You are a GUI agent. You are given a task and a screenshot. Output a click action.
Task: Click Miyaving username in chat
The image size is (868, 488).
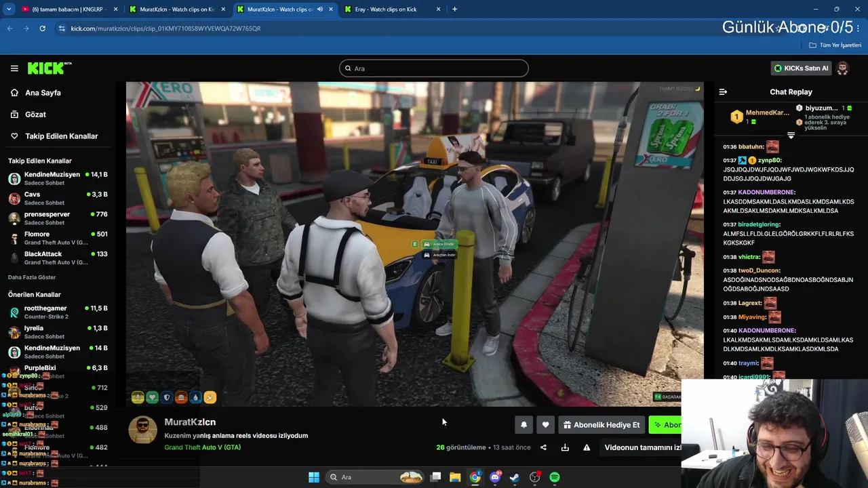pyautogui.click(x=752, y=317)
